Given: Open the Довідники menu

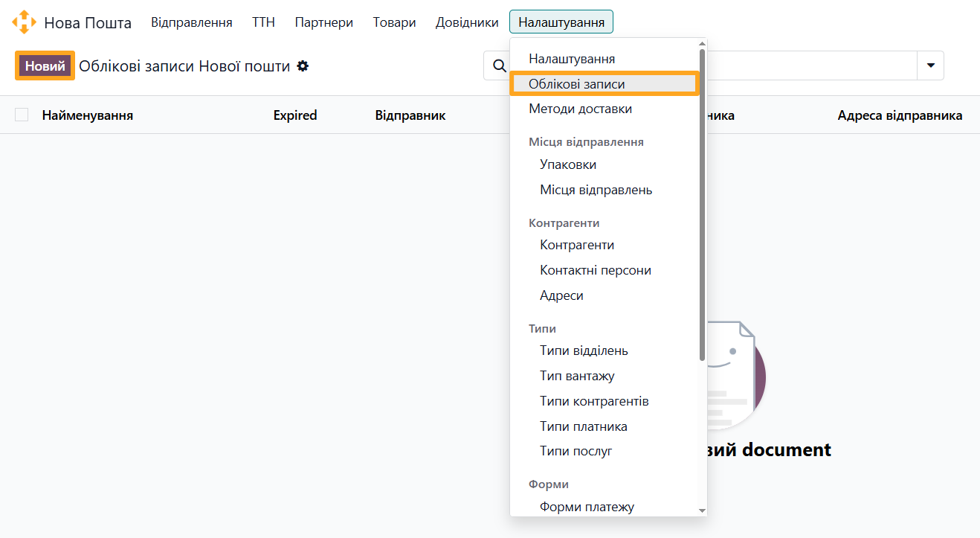Looking at the screenshot, I should (467, 22).
